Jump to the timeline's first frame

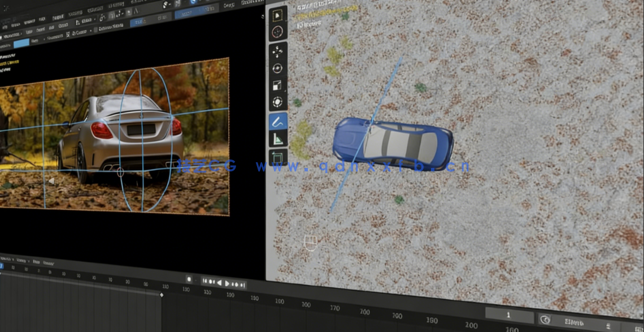click(204, 282)
